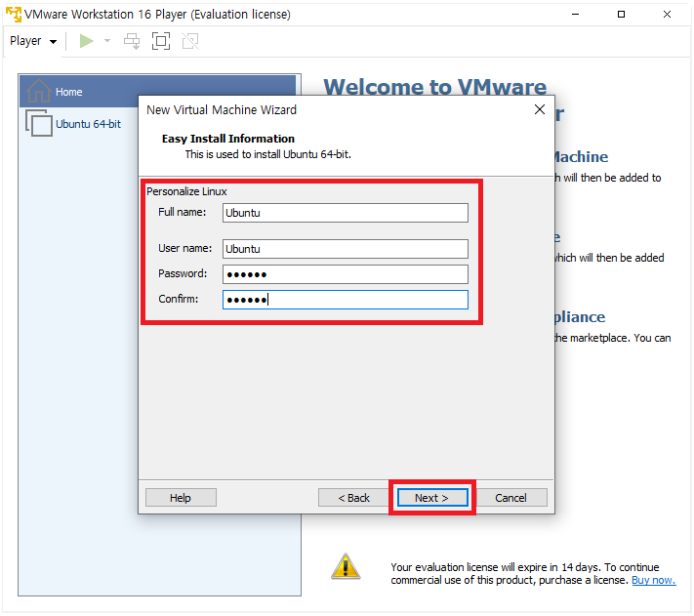The height and width of the screenshot is (616, 694).
Task: Open the Buy now license link
Action: 653,580
